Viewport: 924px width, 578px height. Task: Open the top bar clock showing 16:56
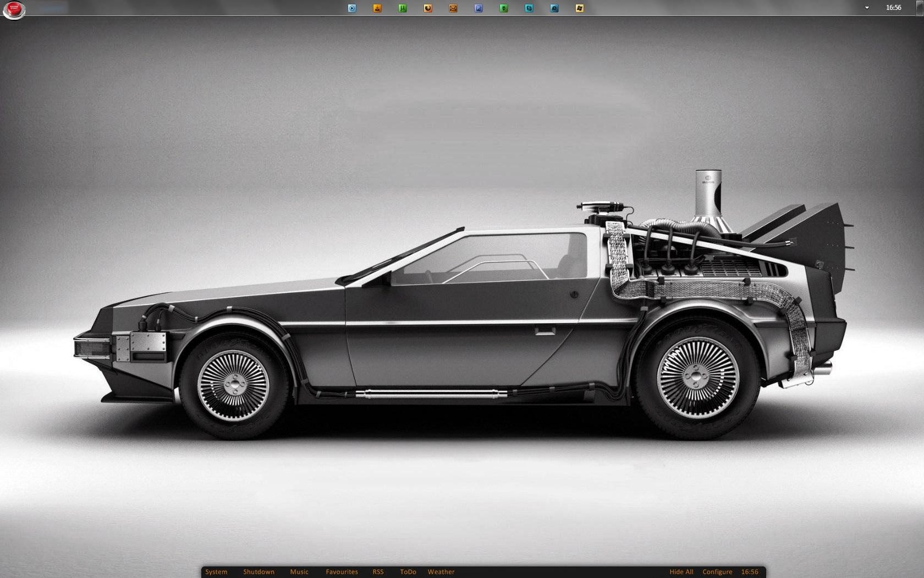coord(894,8)
